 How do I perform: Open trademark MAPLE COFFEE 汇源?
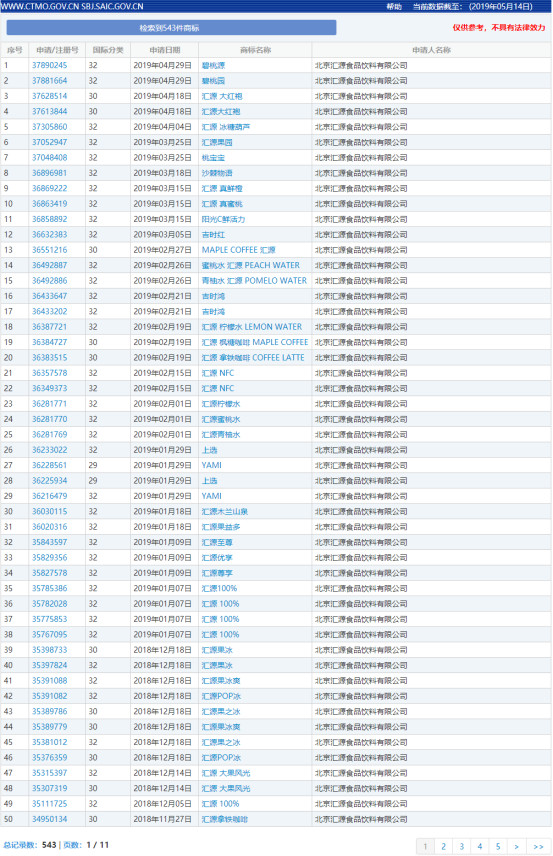[239, 250]
